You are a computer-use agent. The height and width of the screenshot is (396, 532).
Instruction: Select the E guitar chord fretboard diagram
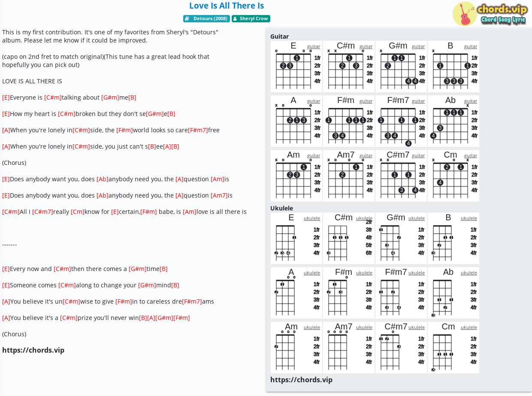[296, 67]
